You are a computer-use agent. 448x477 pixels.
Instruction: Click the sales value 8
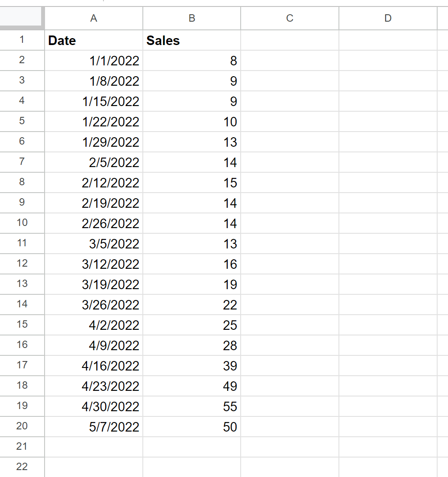click(x=192, y=61)
